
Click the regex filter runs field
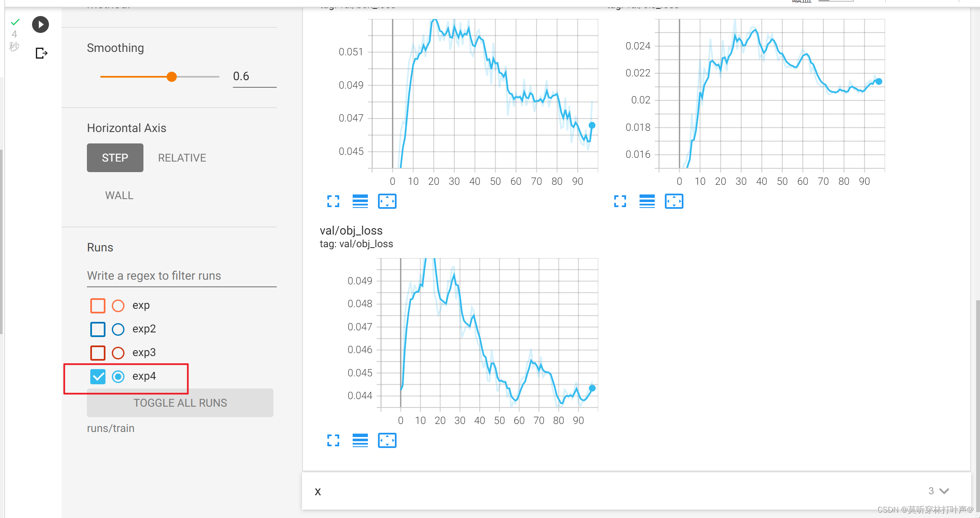pyautogui.click(x=181, y=276)
